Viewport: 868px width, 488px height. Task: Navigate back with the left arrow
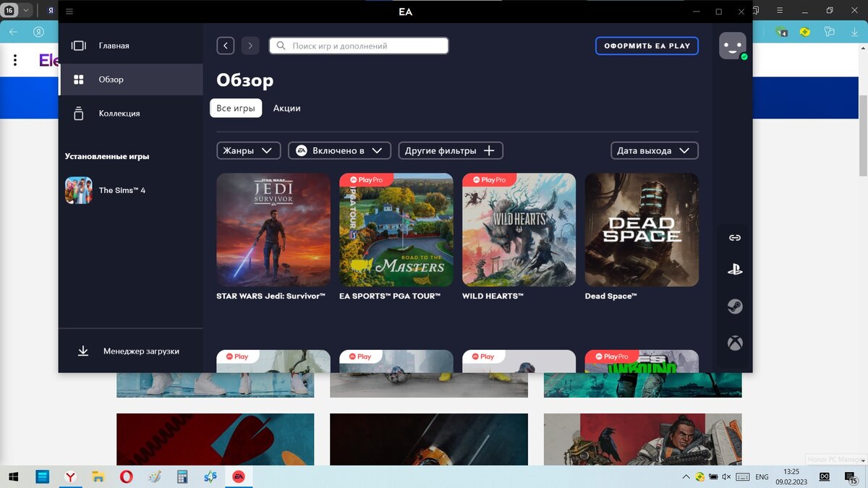pyautogui.click(x=226, y=46)
